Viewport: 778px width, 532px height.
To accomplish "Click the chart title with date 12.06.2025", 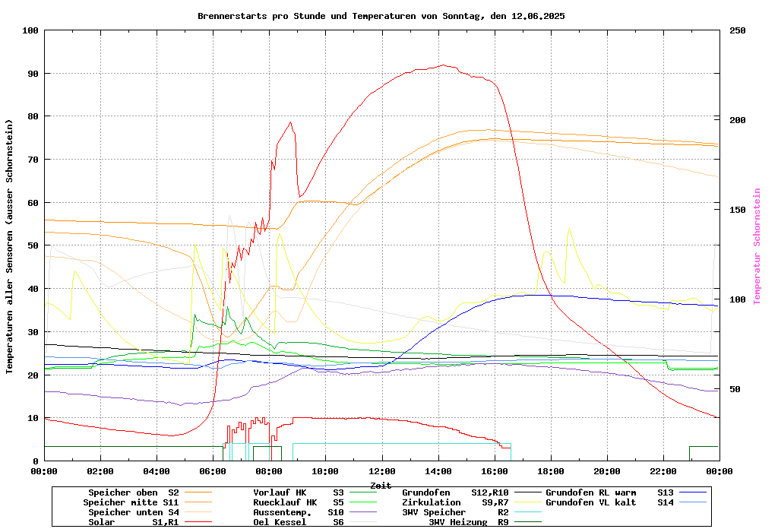I will point(381,16).
